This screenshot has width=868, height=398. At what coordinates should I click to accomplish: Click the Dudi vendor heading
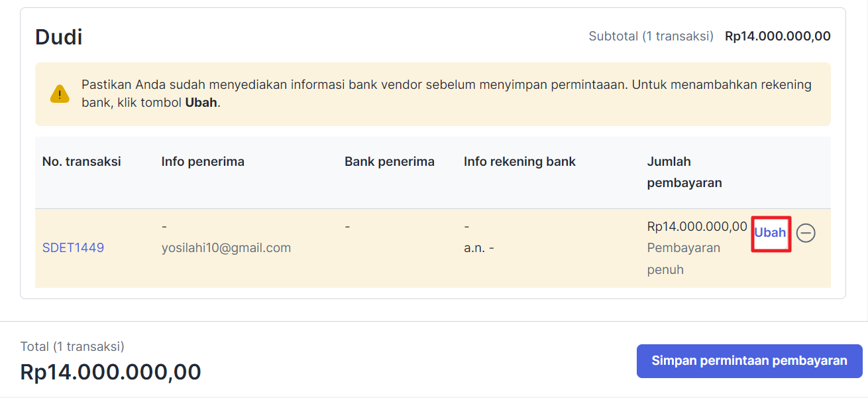pyautogui.click(x=59, y=36)
